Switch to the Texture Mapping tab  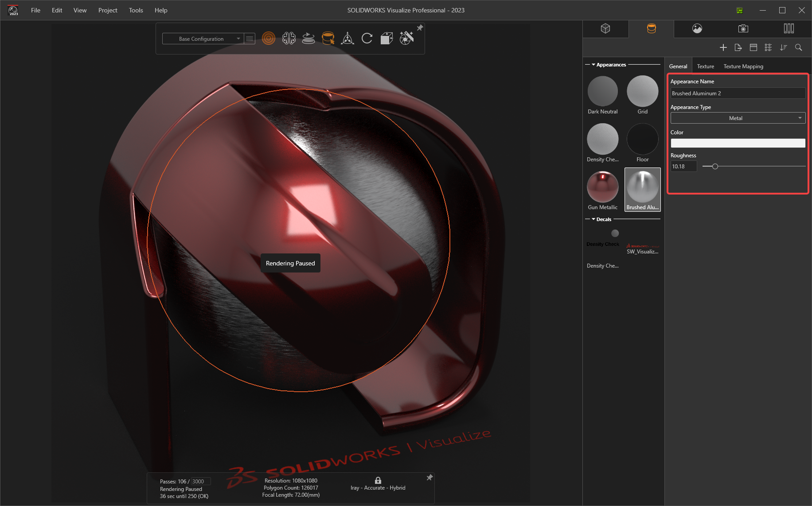tap(743, 66)
